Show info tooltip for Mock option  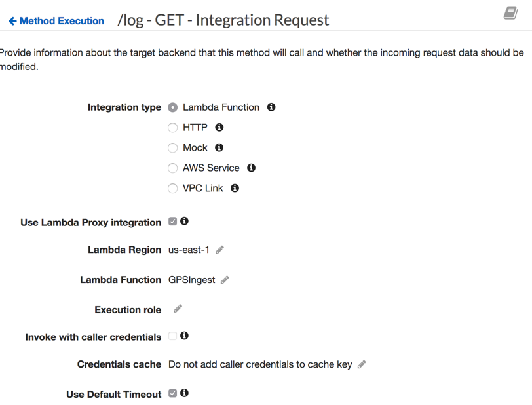219,147
